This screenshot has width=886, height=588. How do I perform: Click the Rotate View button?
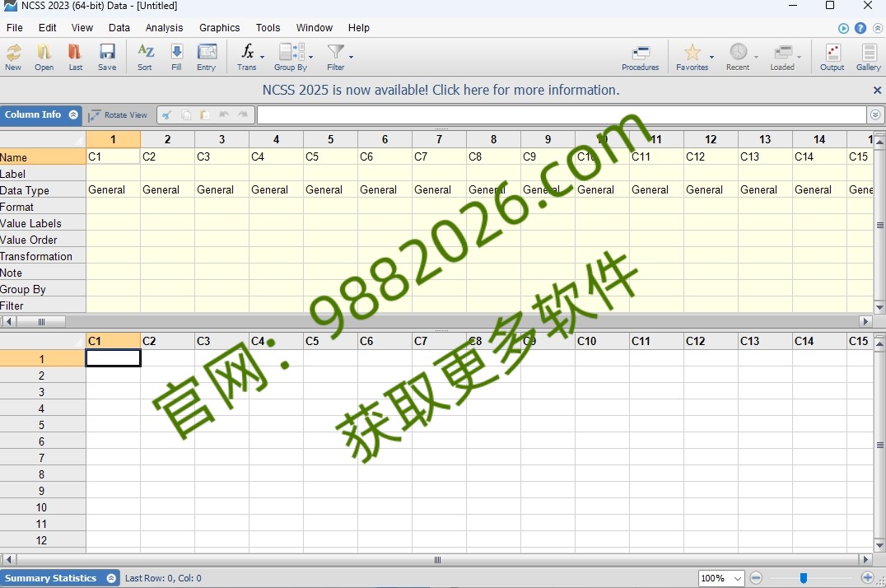(118, 114)
